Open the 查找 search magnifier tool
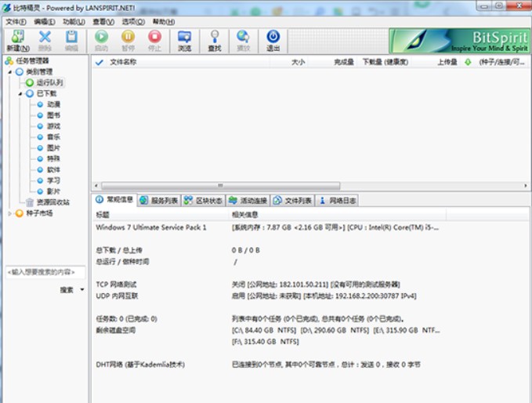 point(215,41)
